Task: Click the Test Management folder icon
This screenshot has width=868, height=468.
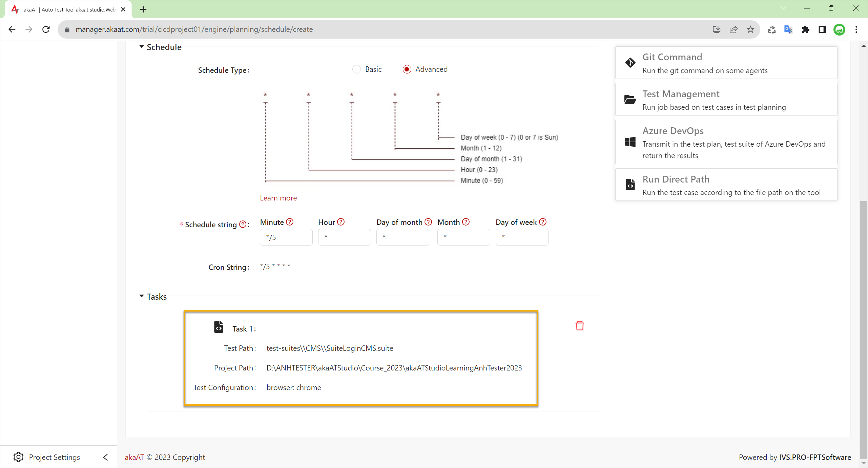Action: [x=630, y=100]
